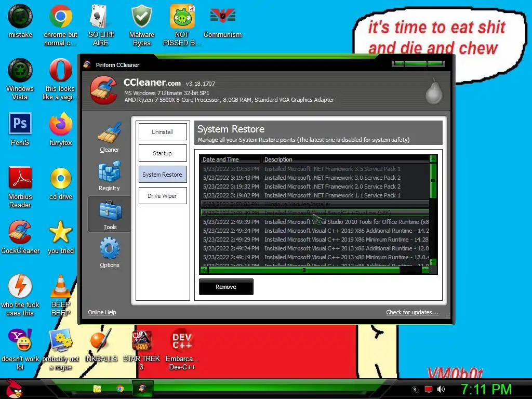Screen dimensions: 532x399
Task: Click the Remove button
Action: pyautogui.click(x=226, y=287)
